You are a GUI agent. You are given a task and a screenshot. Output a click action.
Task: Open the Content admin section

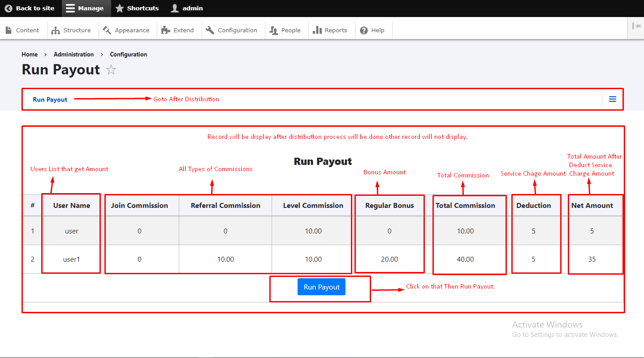pos(23,30)
